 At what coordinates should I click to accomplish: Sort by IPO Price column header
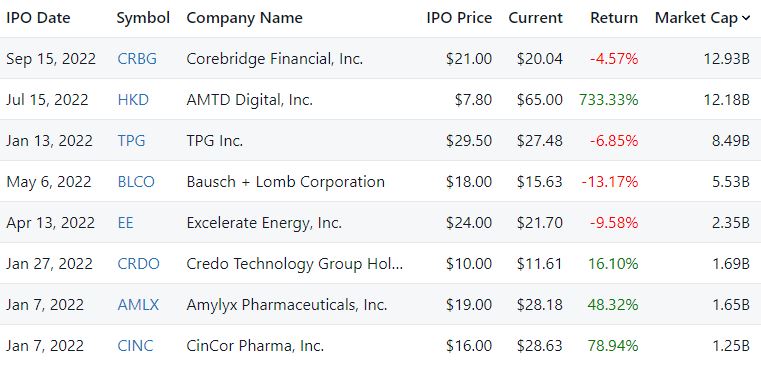(459, 18)
